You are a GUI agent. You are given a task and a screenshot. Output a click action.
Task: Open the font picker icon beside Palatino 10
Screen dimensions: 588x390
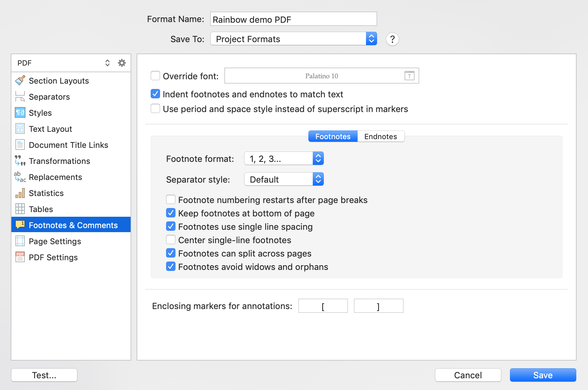click(x=409, y=76)
